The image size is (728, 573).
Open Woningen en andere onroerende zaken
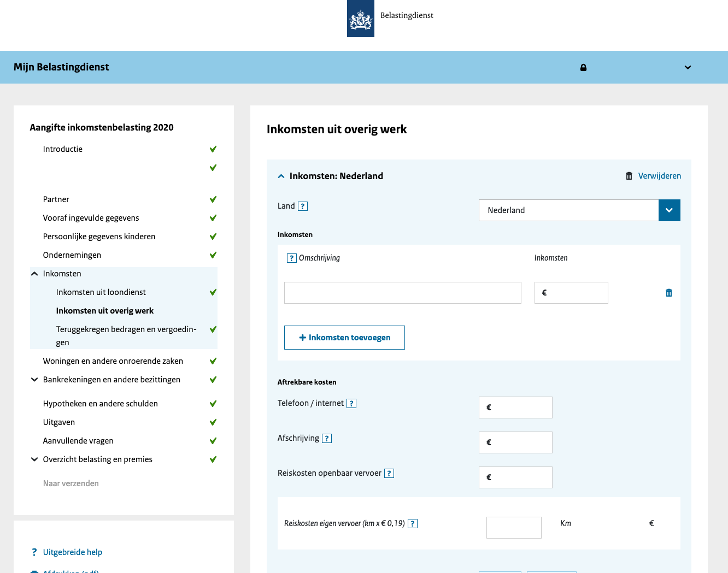[113, 361]
